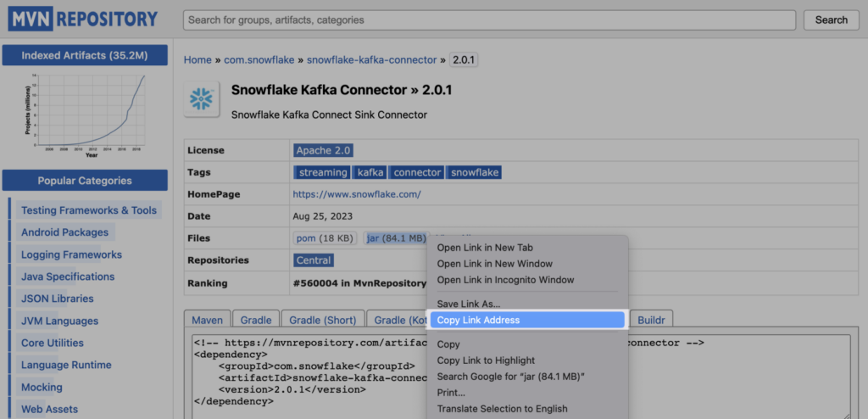868x419 pixels.
Task: Open the Central repository link
Action: (x=313, y=260)
